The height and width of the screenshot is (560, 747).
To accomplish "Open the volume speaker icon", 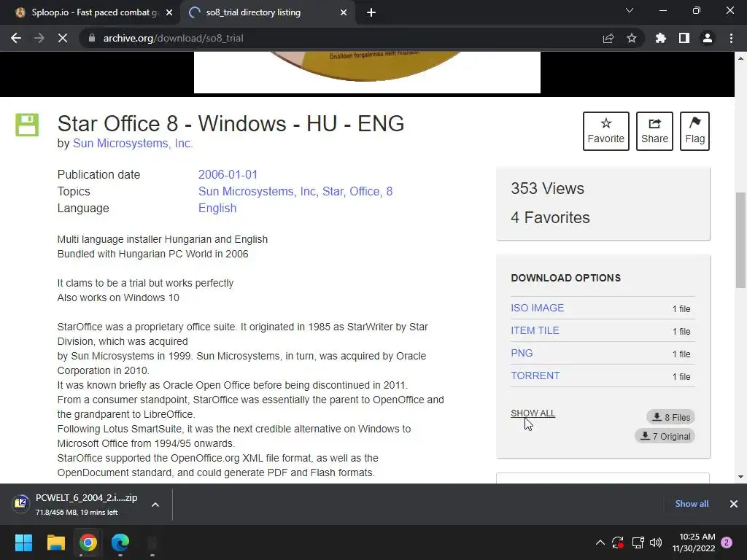I will pyautogui.click(x=656, y=542).
